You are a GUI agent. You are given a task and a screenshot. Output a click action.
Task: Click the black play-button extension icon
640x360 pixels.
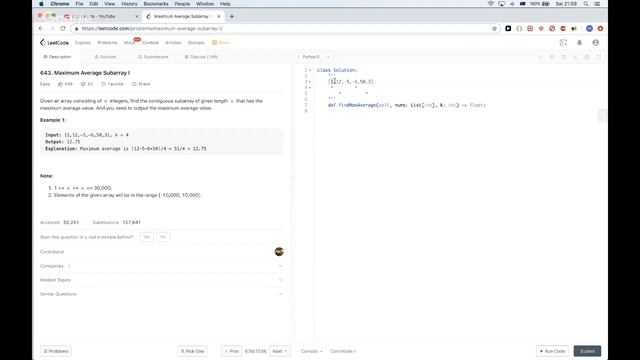click(508, 29)
